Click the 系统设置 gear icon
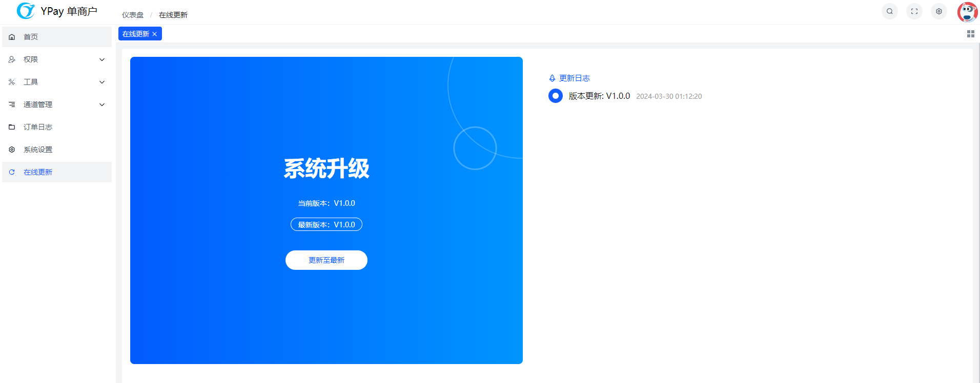This screenshot has height=383, width=980. click(x=12, y=150)
